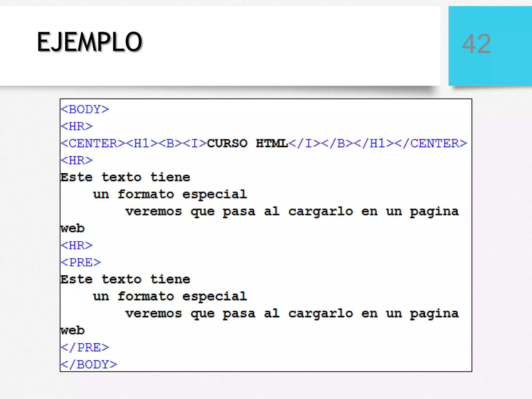Click the 'web' line above </PRE>
532x399 pixels.
click(x=72, y=330)
